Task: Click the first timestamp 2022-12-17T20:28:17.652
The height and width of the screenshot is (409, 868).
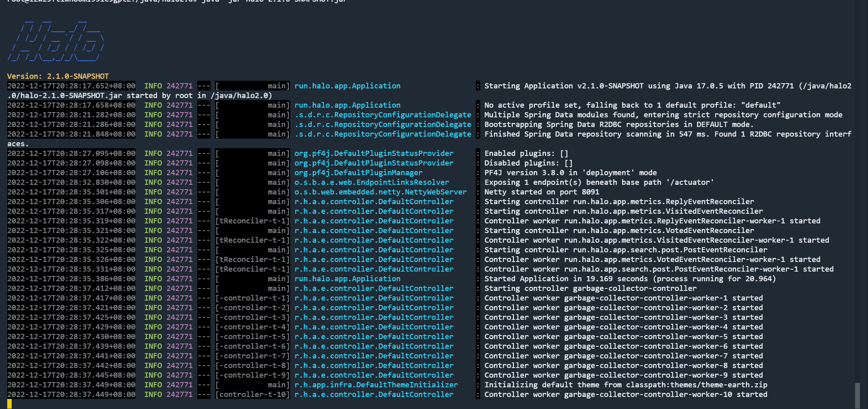Action: 71,86
